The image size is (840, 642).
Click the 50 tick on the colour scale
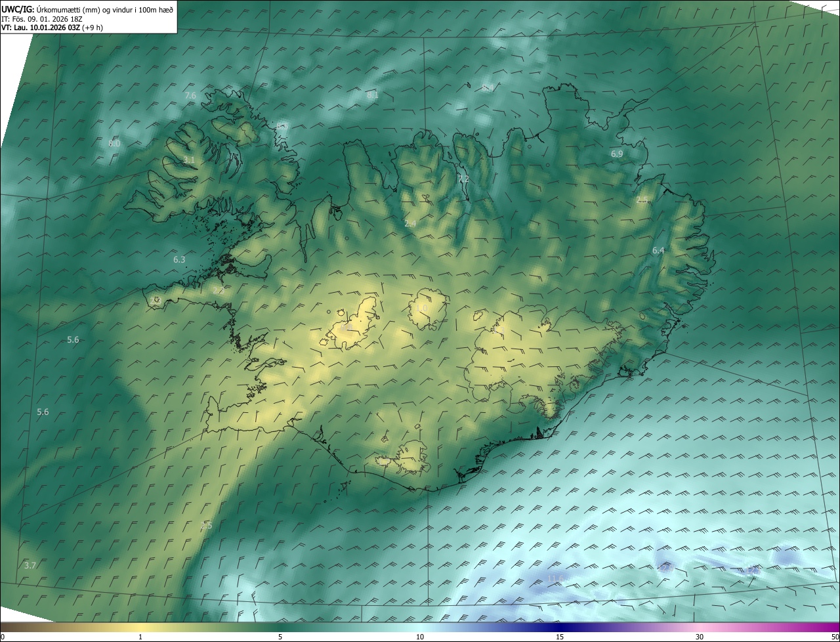835,637
